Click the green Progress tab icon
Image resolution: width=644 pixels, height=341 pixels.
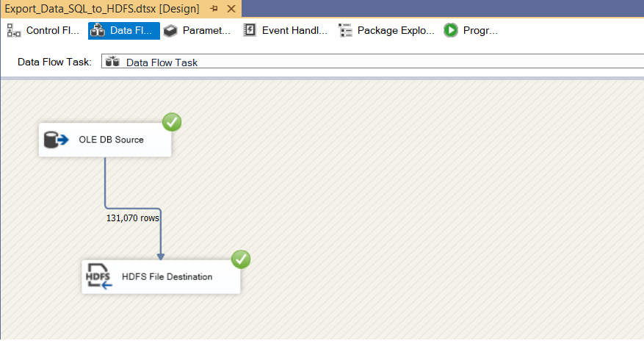[x=451, y=31]
